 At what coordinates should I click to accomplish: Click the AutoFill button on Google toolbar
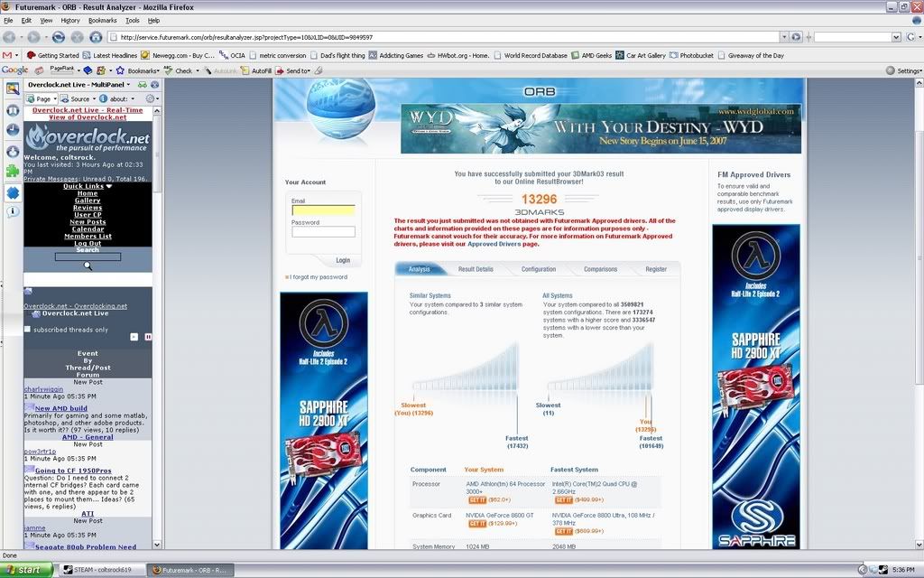click(x=256, y=70)
